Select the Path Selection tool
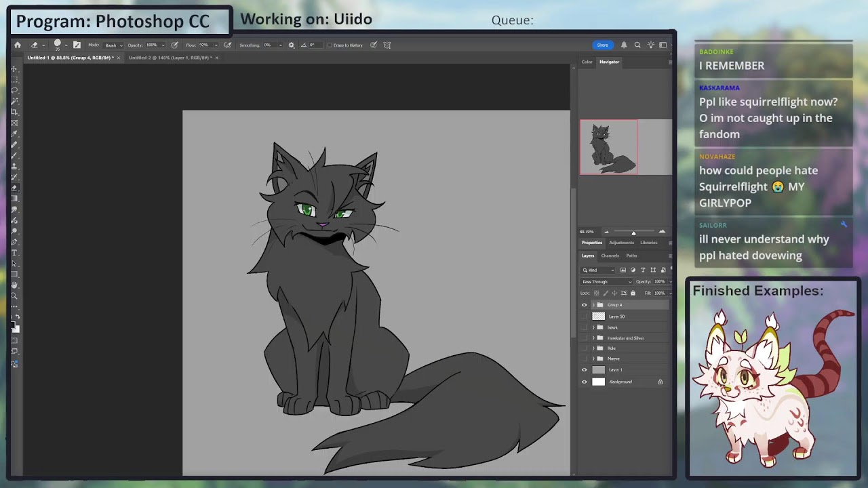Viewport: 868px width, 488px height. (14, 264)
